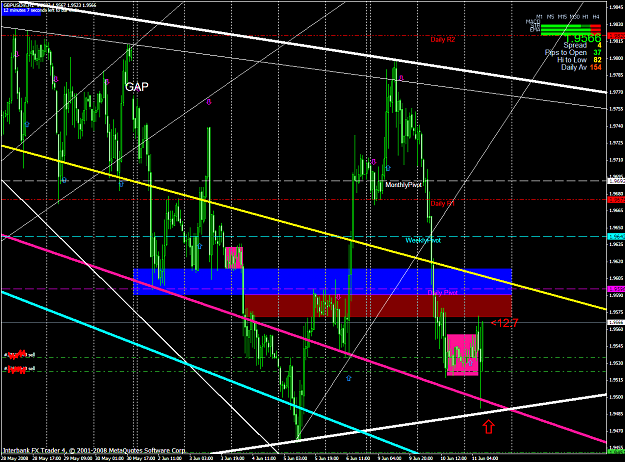Click the 1.9500 price axis label
This screenshot has height=462, width=625.
tap(616, 397)
